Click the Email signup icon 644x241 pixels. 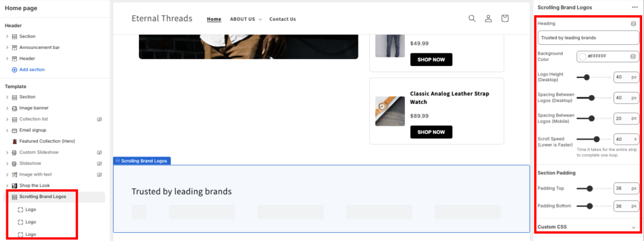(14, 130)
